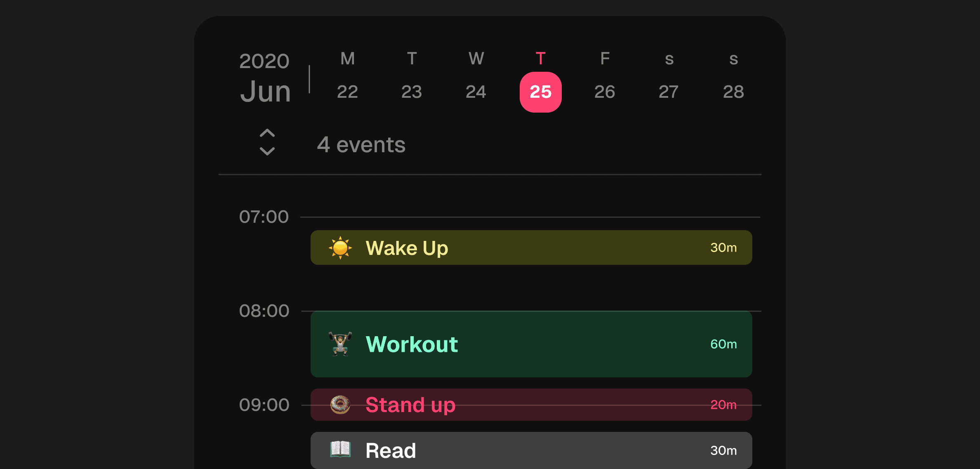Click the open book icon on Read
Screen dimensions: 980x469
[x=340, y=449]
